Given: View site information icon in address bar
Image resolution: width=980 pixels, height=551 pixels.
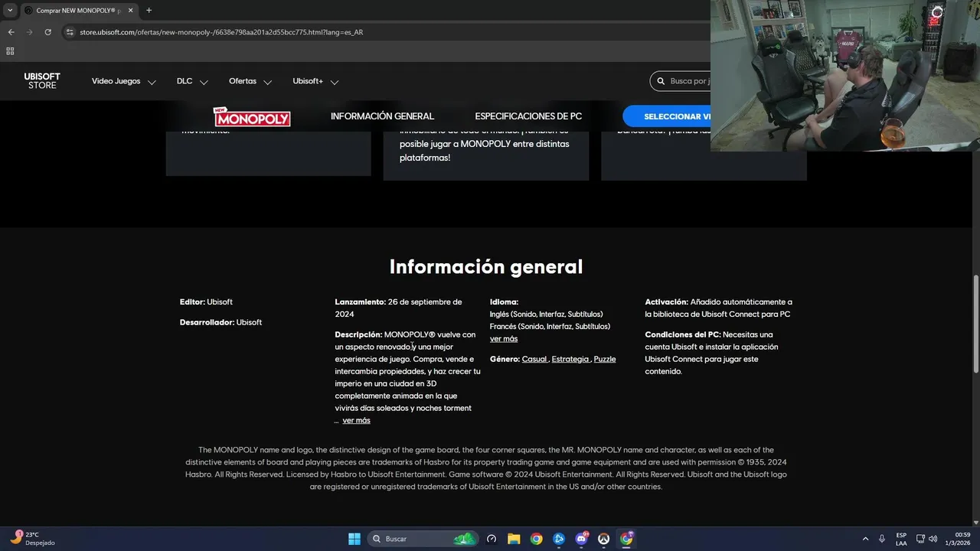Looking at the screenshot, I should click(x=70, y=32).
